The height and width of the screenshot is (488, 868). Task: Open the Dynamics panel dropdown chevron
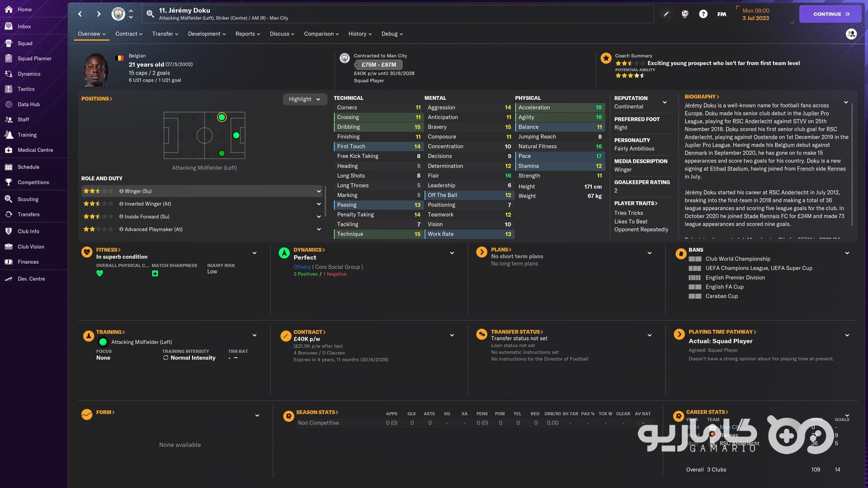[452, 253]
